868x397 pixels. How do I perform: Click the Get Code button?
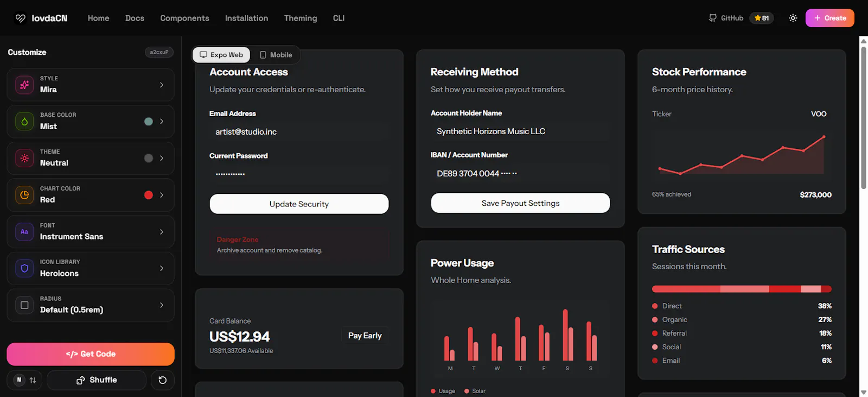pos(91,354)
